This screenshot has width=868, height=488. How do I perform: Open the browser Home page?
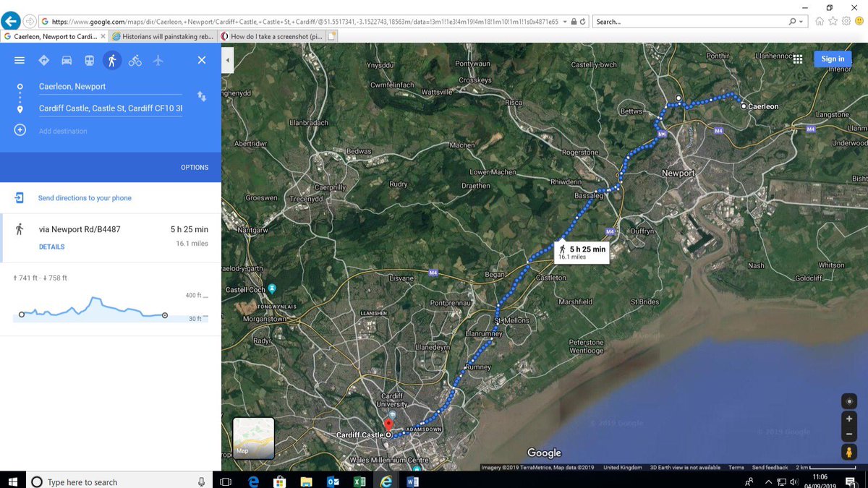pyautogui.click(x=819, y=22)
